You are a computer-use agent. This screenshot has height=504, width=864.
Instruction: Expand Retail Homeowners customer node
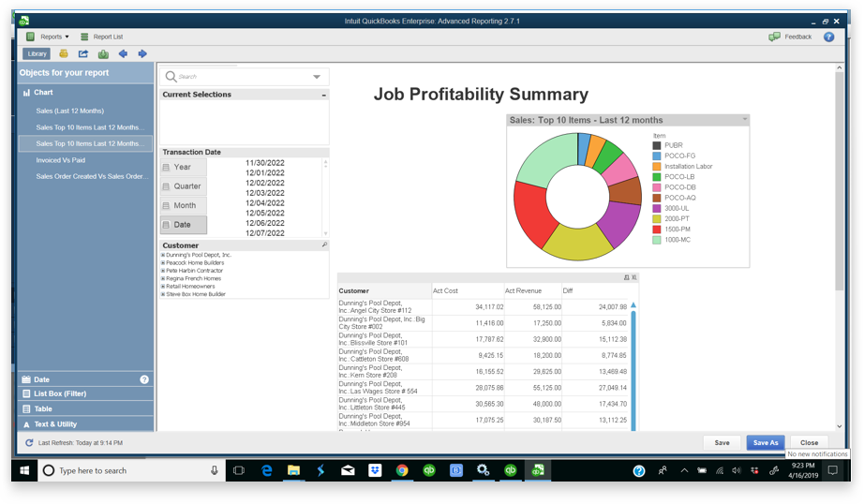point(163,286)
